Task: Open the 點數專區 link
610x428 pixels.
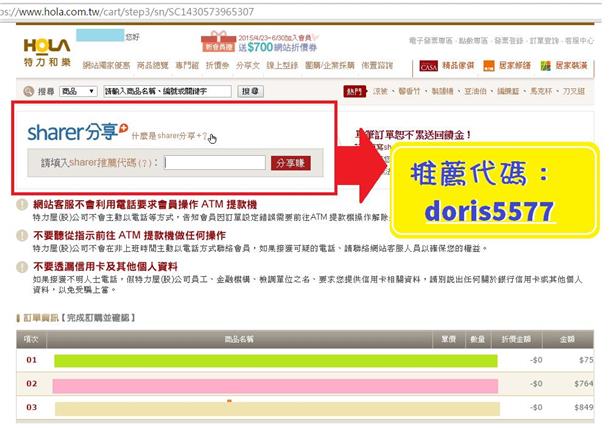Action: tap(473, 41)
